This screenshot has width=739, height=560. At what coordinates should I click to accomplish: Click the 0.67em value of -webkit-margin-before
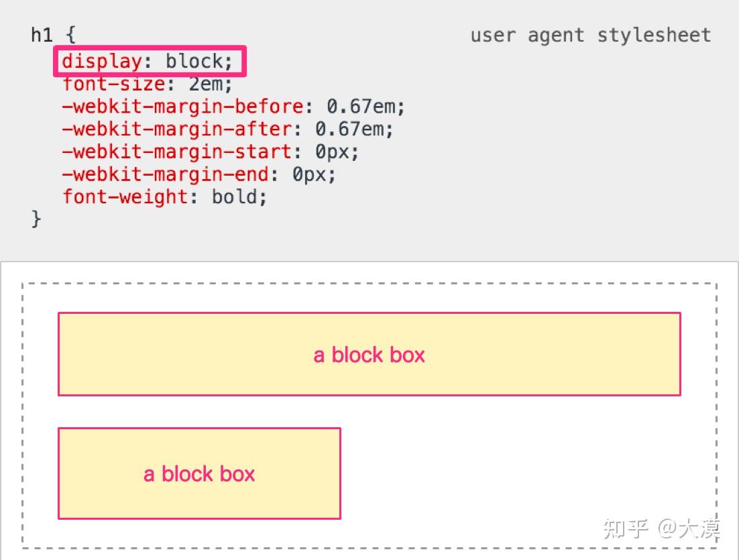pos(361,107)
